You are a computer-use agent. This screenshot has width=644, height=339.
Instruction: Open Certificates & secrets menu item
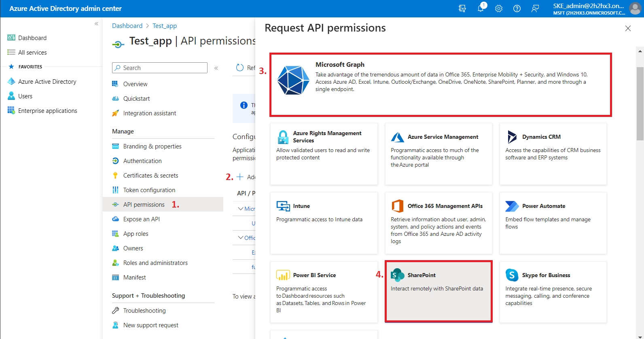click(150, 176)
